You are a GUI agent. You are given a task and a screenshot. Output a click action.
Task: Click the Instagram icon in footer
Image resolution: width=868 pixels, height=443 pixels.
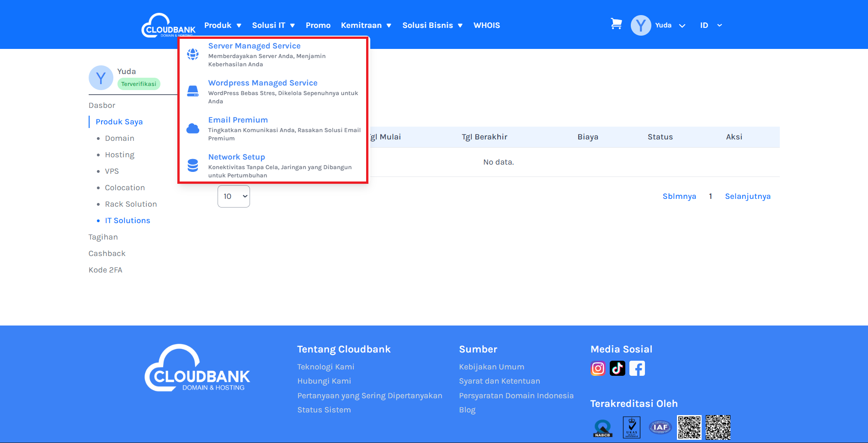[598, 368]
